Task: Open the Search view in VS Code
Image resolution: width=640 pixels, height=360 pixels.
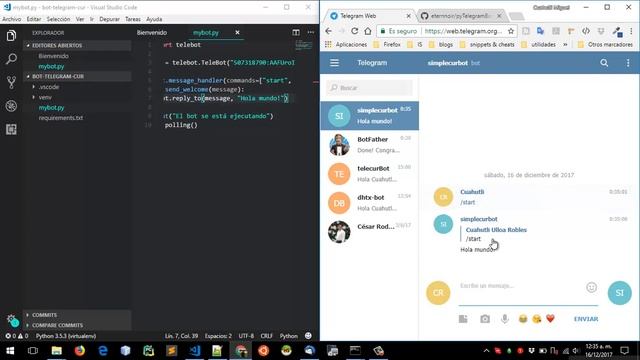Action: 11,59
